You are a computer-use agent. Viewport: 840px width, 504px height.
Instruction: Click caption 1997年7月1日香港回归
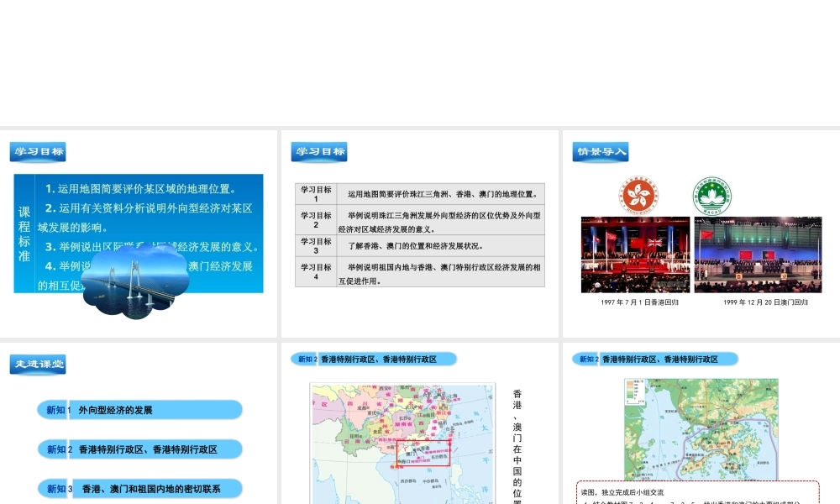click(x=639, y=302)
